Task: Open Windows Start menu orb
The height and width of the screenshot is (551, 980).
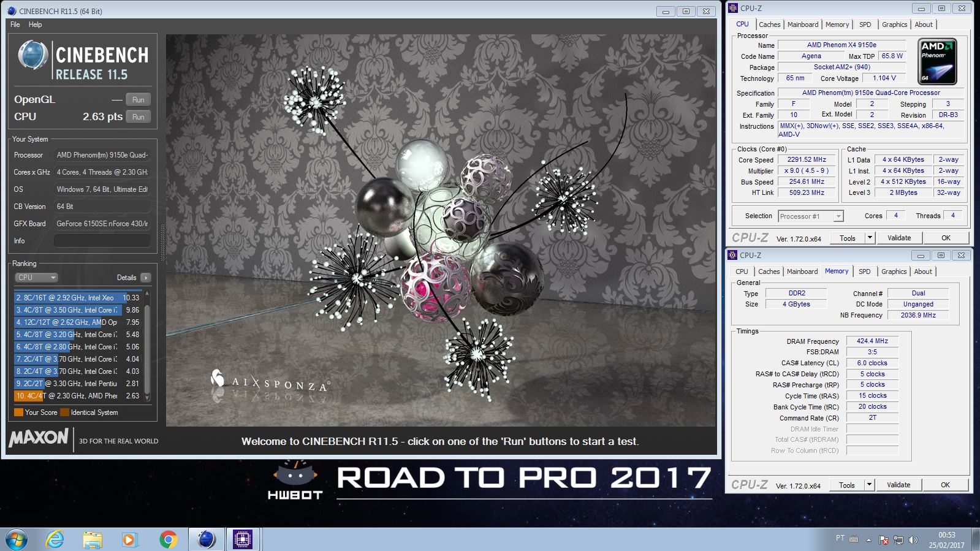Action: click(17, 539)
